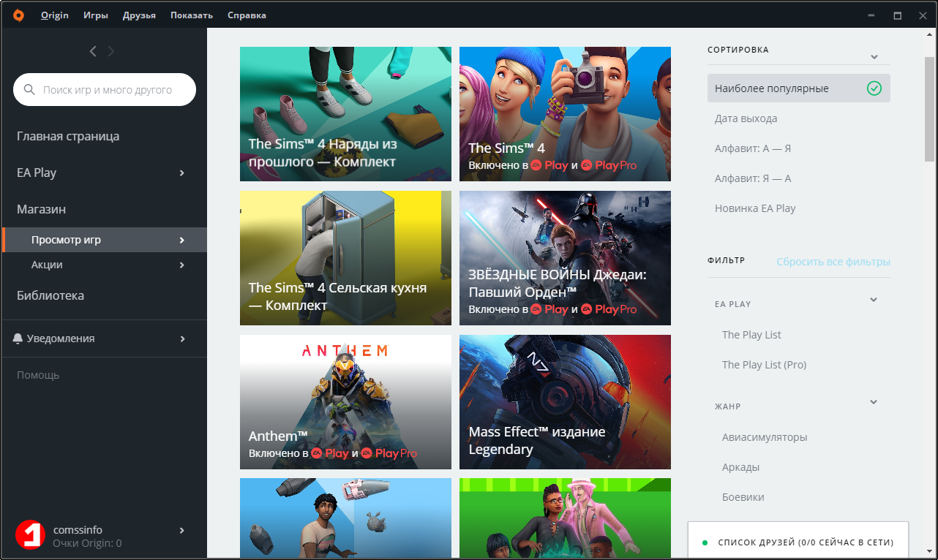Open the Anthem game tile
Viewport: 938px width, 560px height.
pos(345,402)
